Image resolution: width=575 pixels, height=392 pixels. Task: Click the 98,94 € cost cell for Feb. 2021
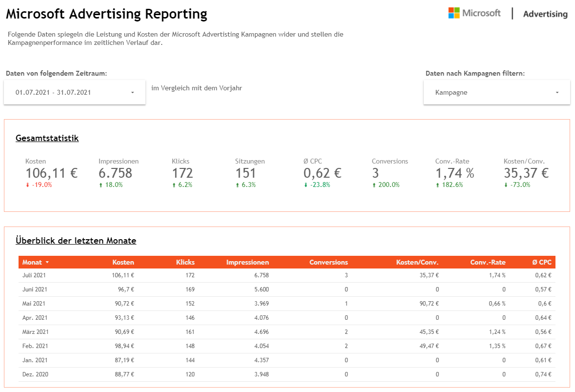[x=124, y=346]
